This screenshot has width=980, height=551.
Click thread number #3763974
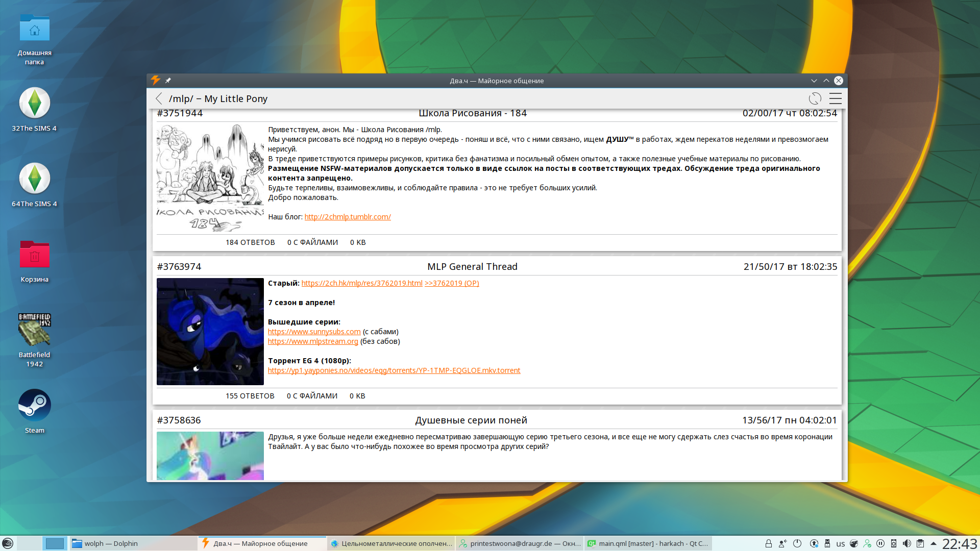pyautogui.click(x=179, y=267)
